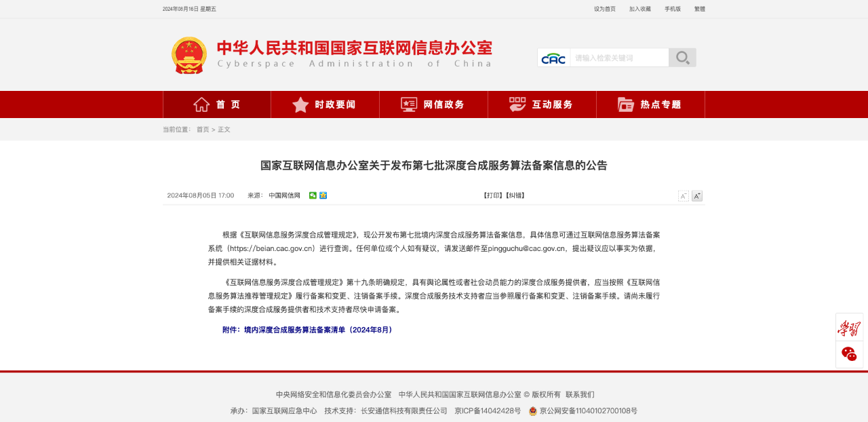
Task: Switch to 手机版 mobile version
Action: pyautogui.click(x=672, y=9)
